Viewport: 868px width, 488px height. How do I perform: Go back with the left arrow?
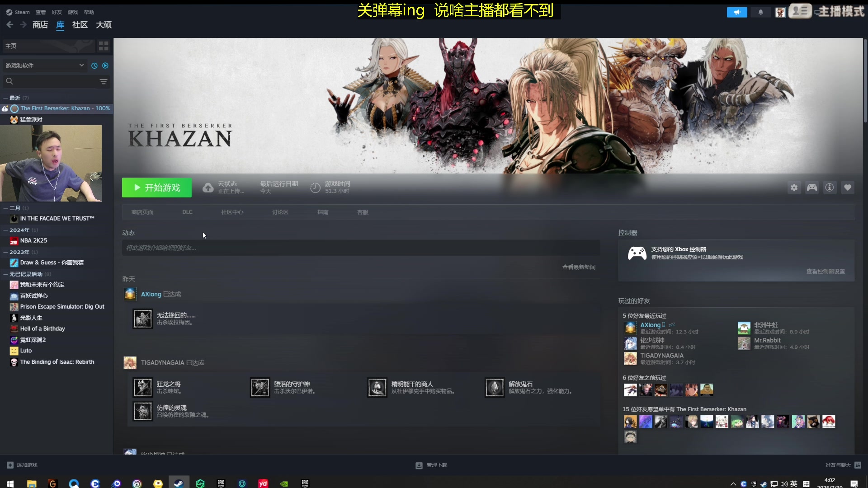click(x=10, y=25)
